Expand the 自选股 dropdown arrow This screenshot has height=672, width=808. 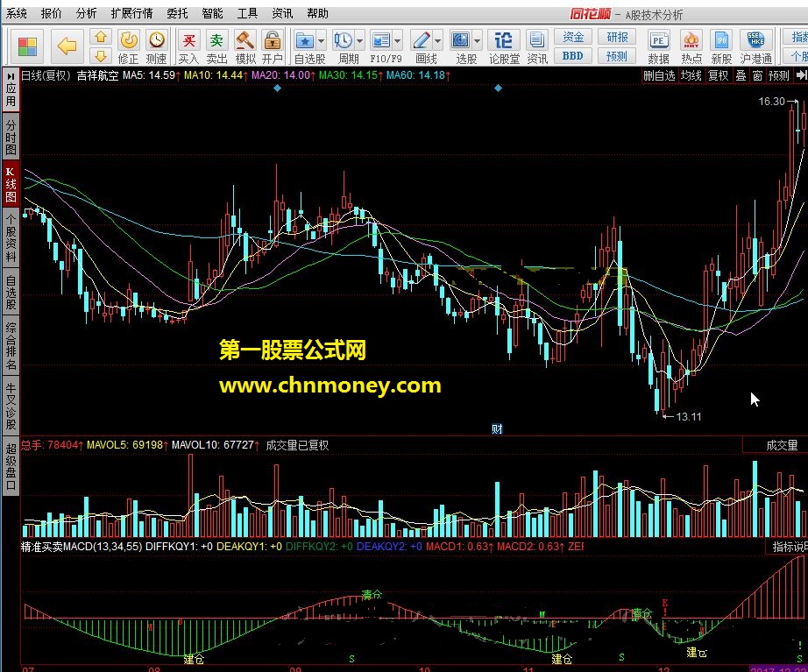coord(321,40)
